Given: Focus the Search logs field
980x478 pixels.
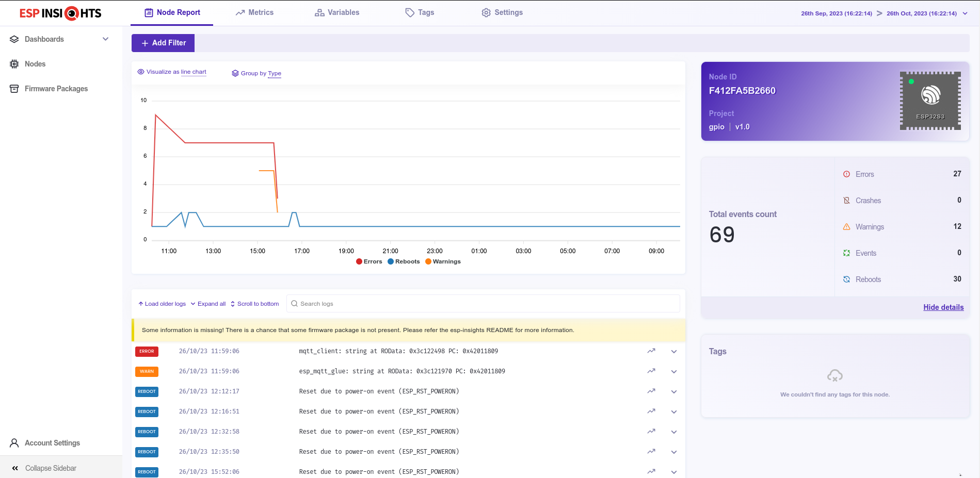Looking at the screenshot, I should tap(483, 304).
